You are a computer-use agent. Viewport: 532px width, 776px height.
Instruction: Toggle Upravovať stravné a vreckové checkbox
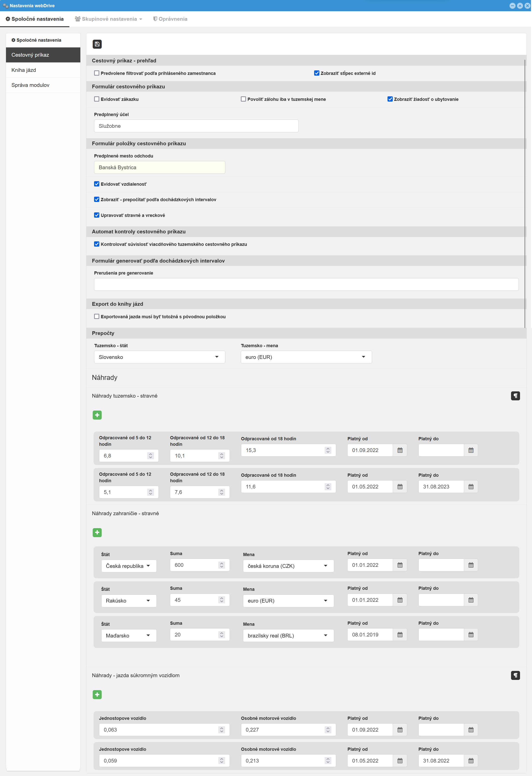(97, 215)
